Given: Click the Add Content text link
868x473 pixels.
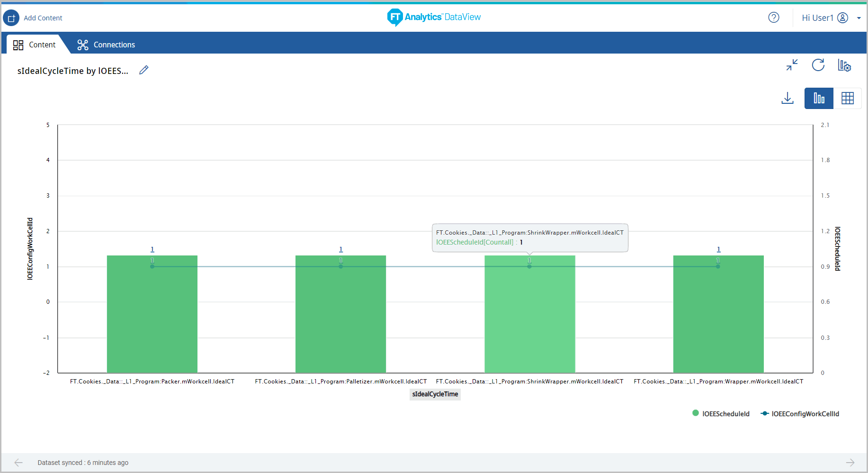Looking at the screenshot, I should pyautogui.click(x=43, y=18).
